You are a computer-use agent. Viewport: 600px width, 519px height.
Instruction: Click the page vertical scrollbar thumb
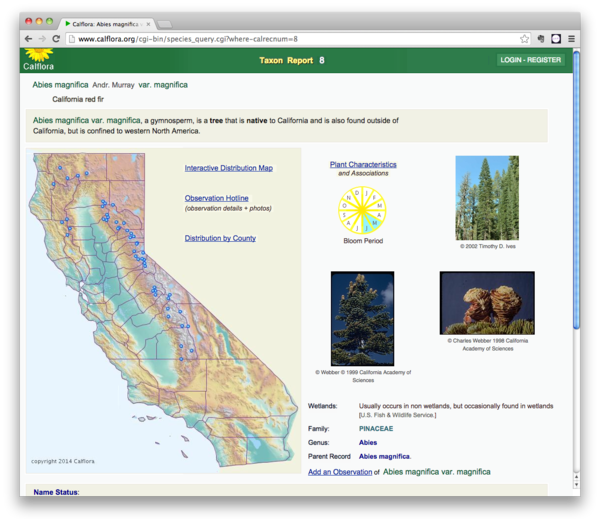pos(576,189)
